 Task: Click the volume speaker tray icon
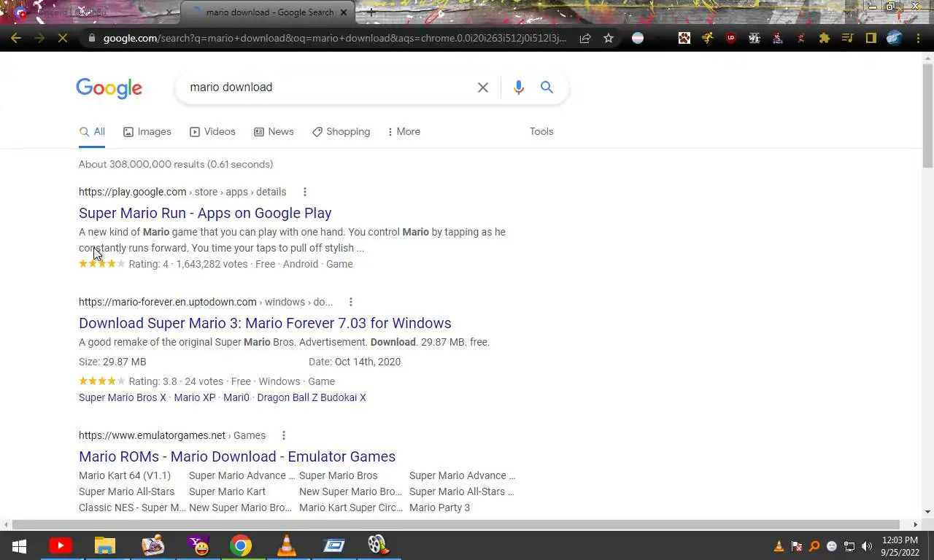(x=867, y=546)
